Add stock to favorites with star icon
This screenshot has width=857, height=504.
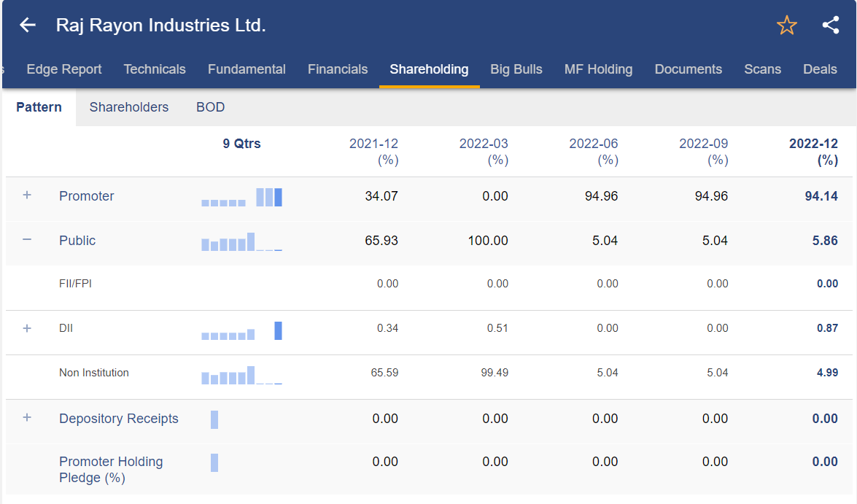(786, 25)
